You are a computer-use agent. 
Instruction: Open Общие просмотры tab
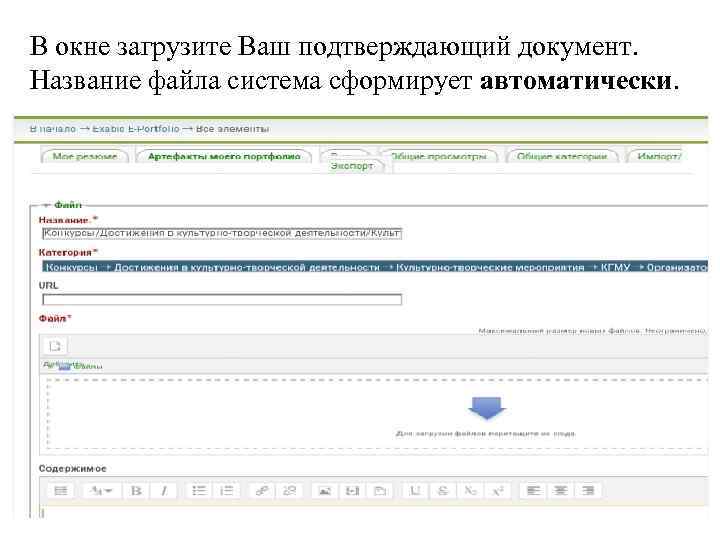coord(438,156)
